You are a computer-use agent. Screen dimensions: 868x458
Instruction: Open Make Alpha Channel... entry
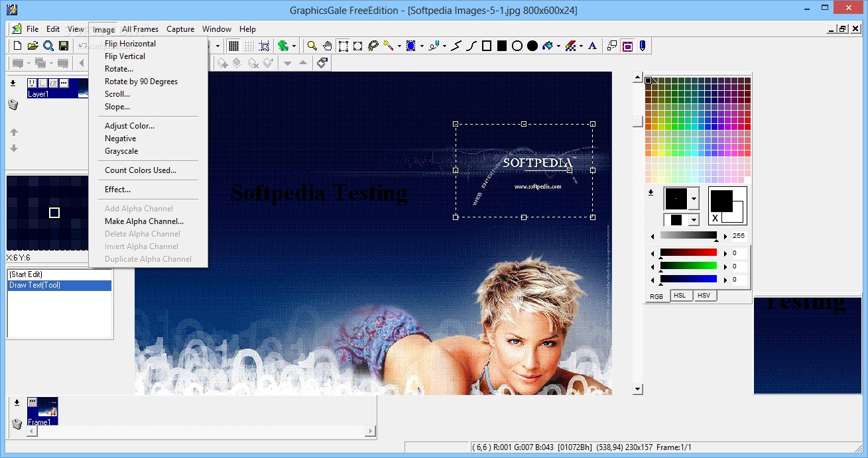point(144,221)
